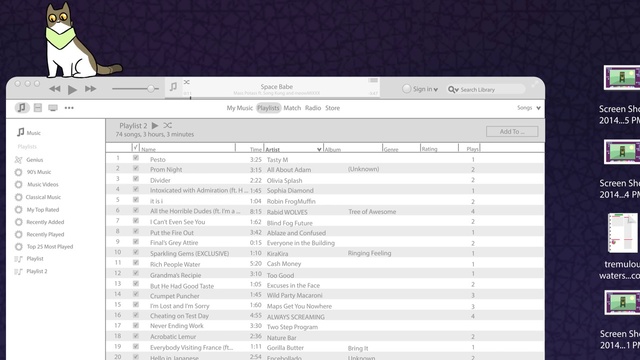640x360 pixels.
Task: Sort by the Rating column header
Action: (429, 149)
